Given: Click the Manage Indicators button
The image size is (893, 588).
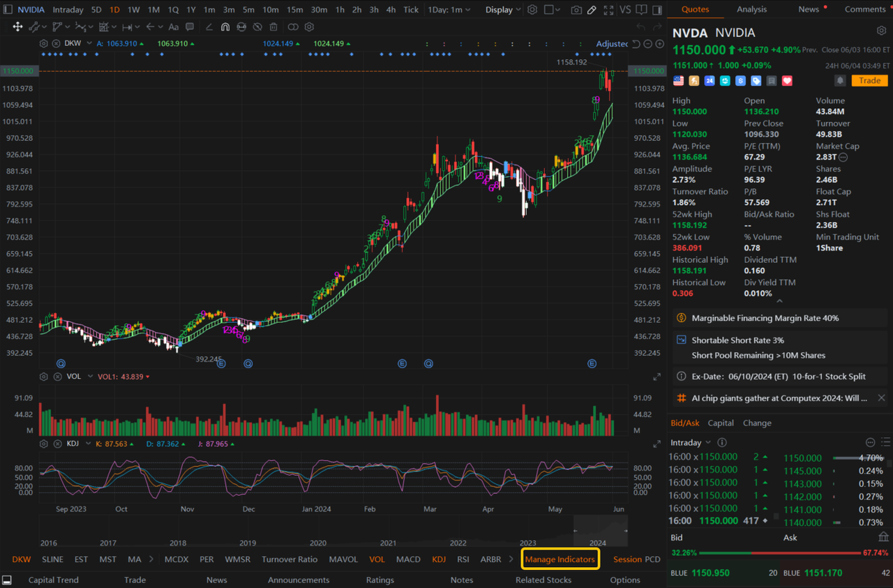Looking at the screenshot, I should (560, 559).
